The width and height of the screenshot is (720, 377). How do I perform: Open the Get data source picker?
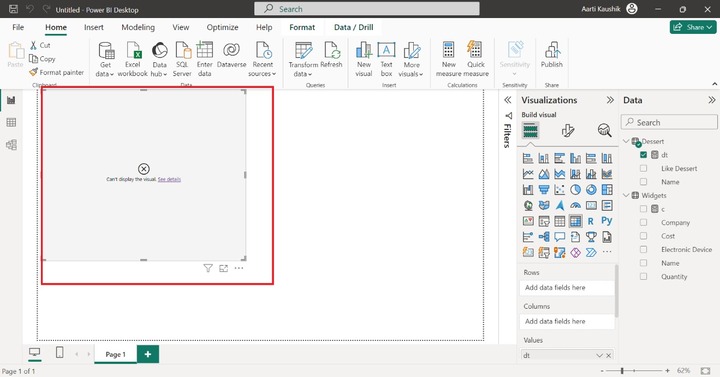(x=105, y=59)
